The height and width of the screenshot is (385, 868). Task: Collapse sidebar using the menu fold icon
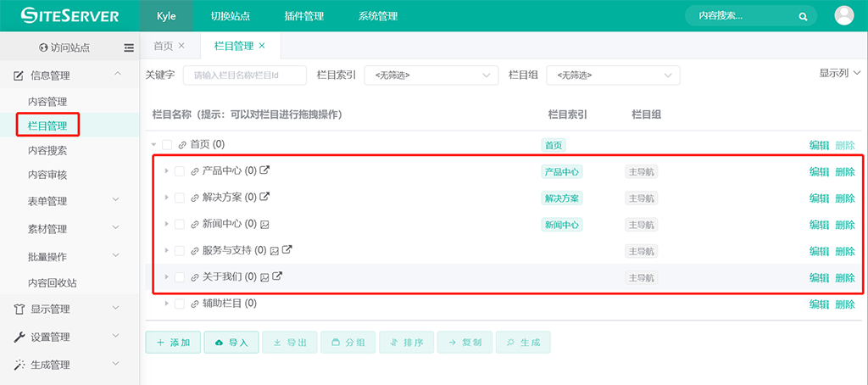[x=129, y=47]
